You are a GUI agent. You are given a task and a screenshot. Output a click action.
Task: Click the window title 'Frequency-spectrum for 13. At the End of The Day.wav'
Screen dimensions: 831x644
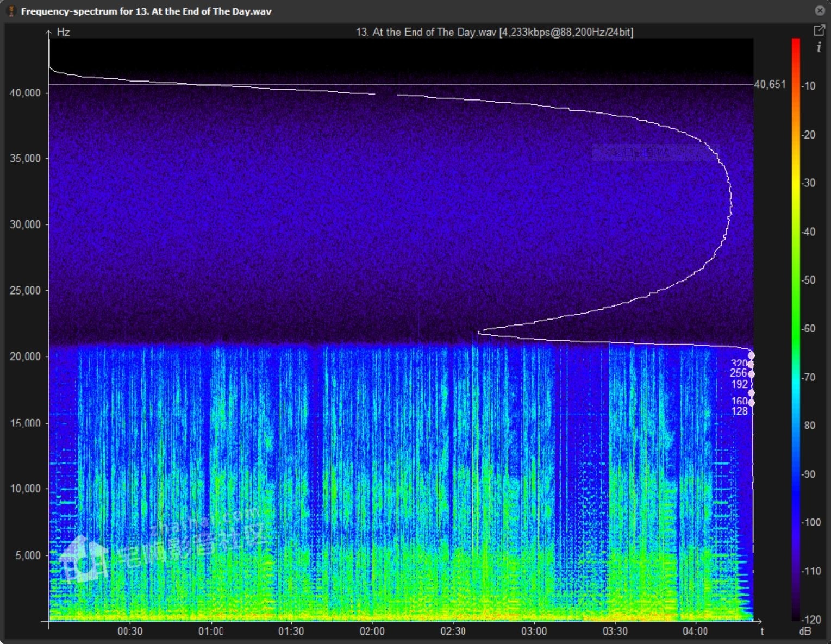click(x=146, y=11)
